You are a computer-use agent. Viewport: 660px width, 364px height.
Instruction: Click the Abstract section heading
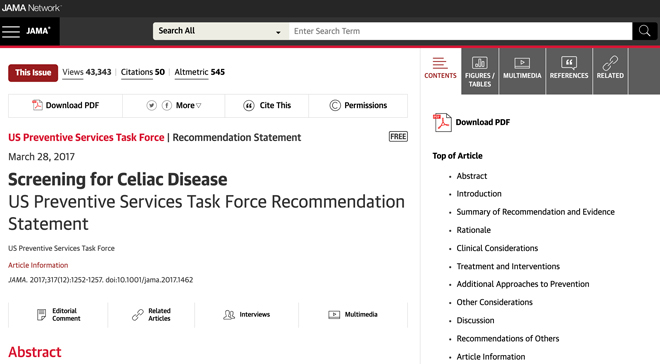[x=35, y=352]
